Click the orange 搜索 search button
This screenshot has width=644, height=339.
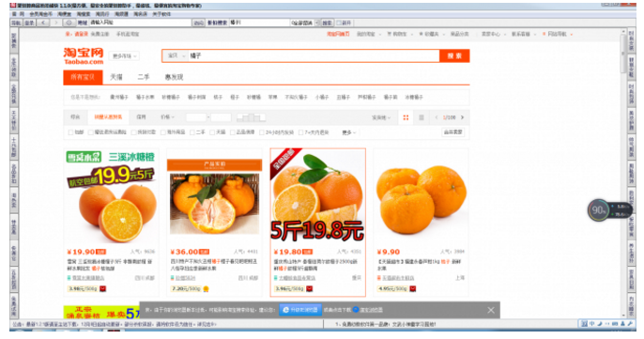pyautogui.click(x=454, y=56)
